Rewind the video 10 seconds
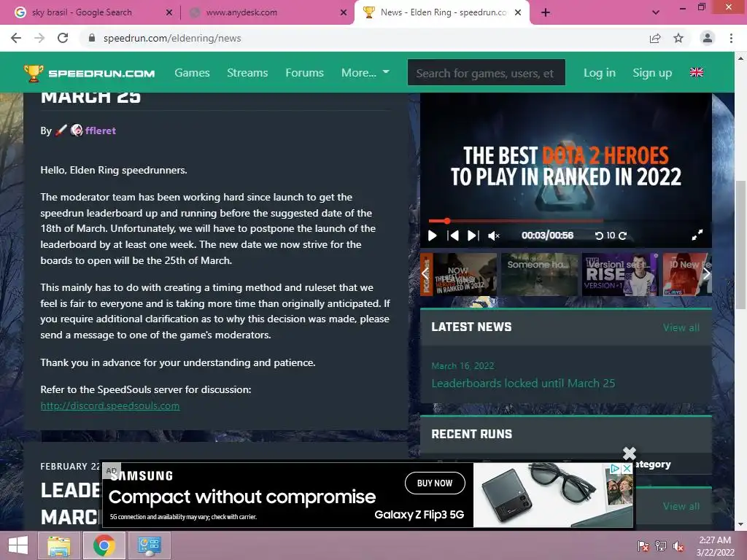This screenshot has height=560, width=747. [x=600, y=236]
